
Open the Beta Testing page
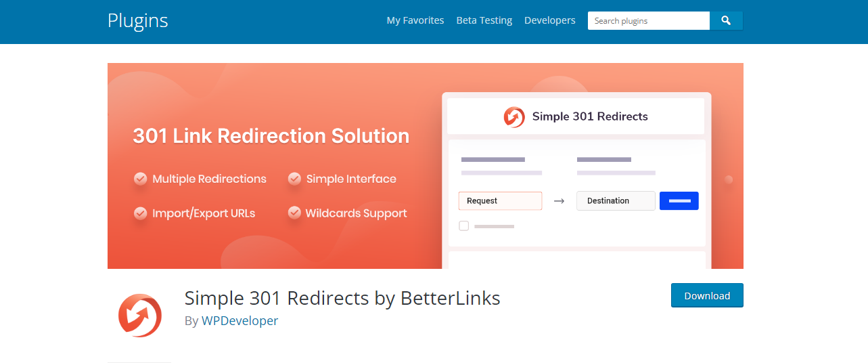[x=484, y=20]
